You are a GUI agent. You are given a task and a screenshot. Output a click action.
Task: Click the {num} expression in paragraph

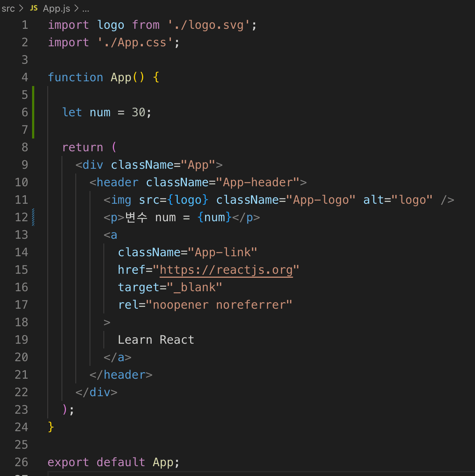coord(215,217)
